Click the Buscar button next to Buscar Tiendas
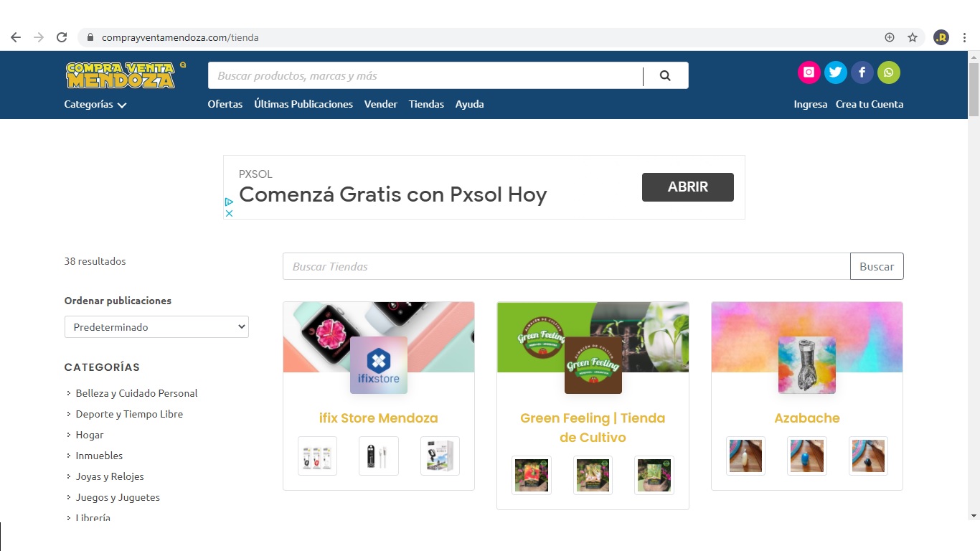 coord(877,266)
